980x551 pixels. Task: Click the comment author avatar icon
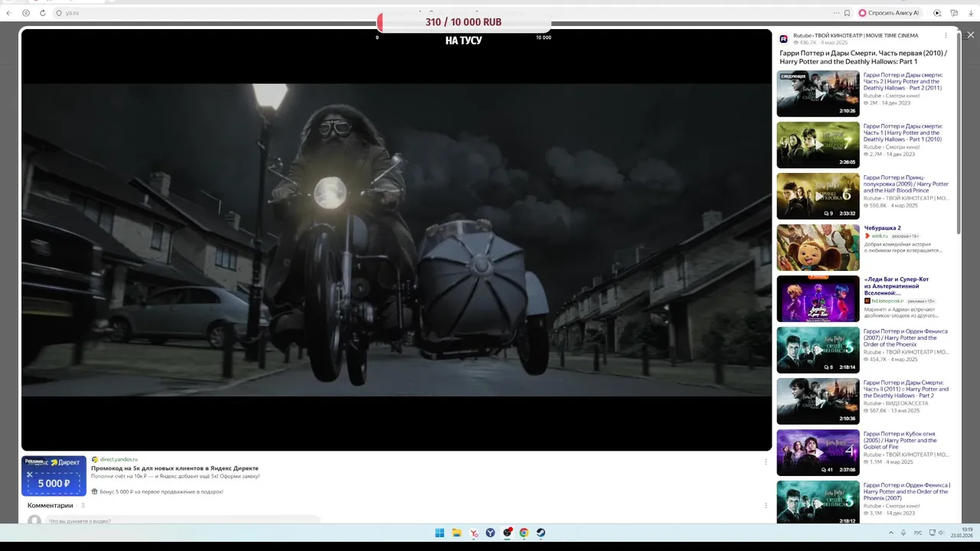tap(34, 520)
